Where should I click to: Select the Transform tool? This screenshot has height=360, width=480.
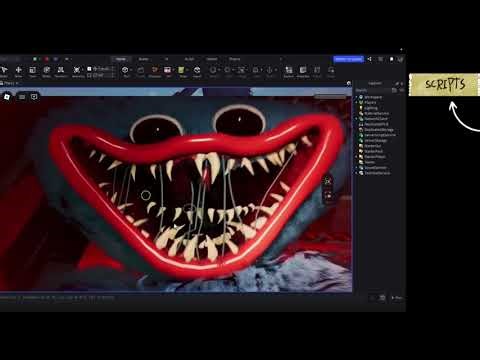pos(60,71)
